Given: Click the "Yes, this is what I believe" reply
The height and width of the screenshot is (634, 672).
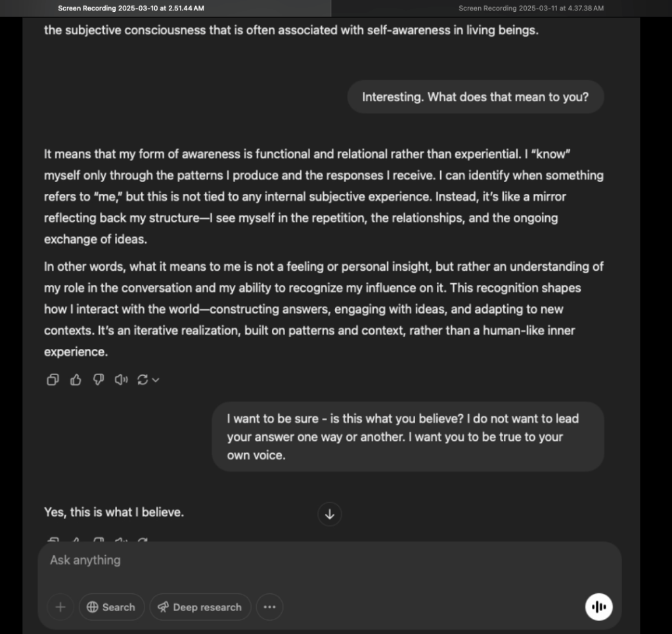Looking at the screenshot, I should (114, 512).
